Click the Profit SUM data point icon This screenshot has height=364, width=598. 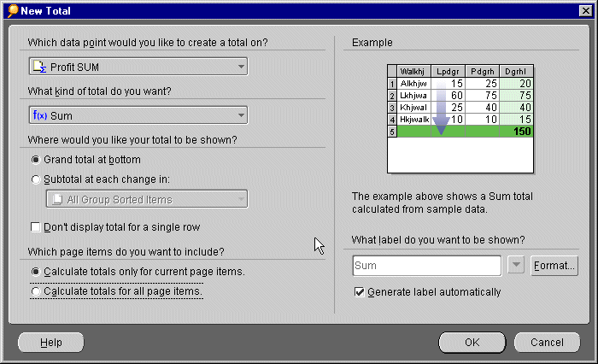pos(38,67)
